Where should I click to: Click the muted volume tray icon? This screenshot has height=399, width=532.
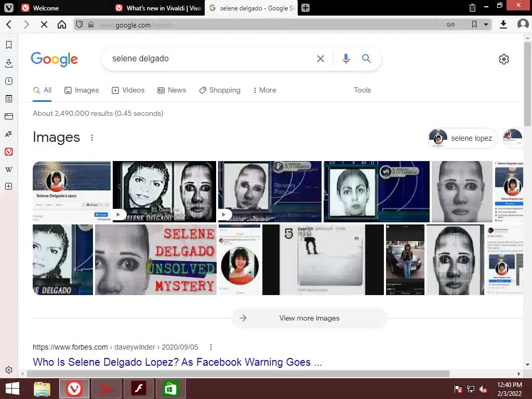tap(483, 389)
